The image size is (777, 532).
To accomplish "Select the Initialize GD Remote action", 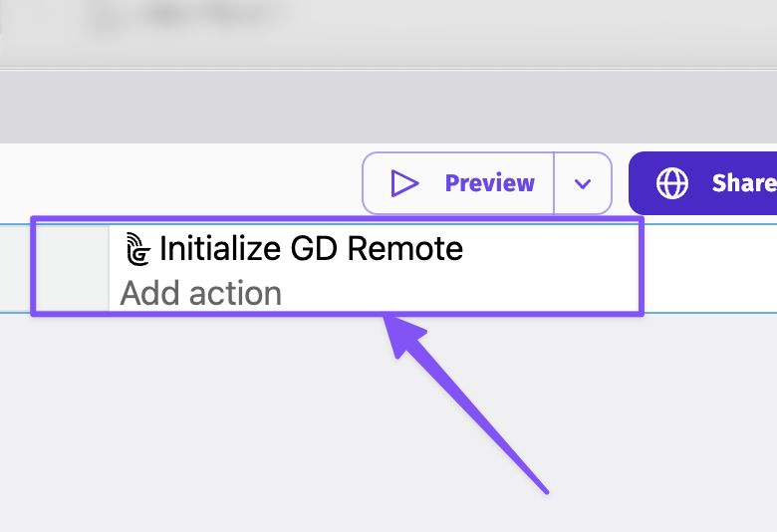I will pyautogui.click(x=311, y=248).
